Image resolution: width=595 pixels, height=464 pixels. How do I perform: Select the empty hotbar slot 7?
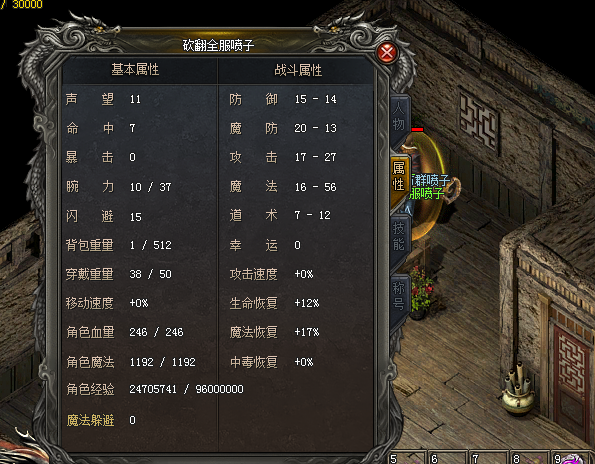[x=488, y=458]
